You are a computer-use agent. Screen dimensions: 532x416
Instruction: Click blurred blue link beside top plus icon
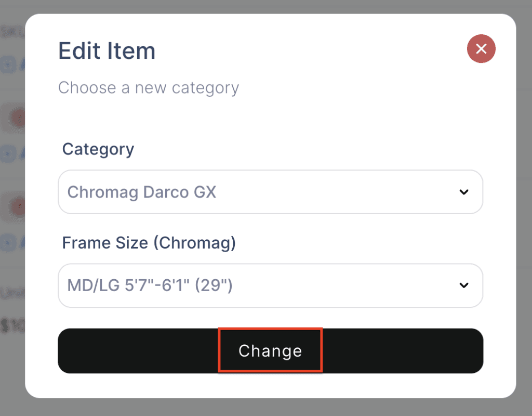coord(22,64)
